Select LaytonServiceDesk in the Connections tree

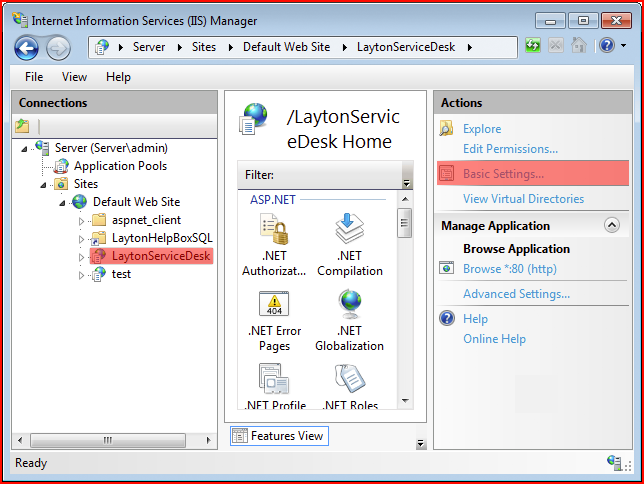(x=161, y=256)
